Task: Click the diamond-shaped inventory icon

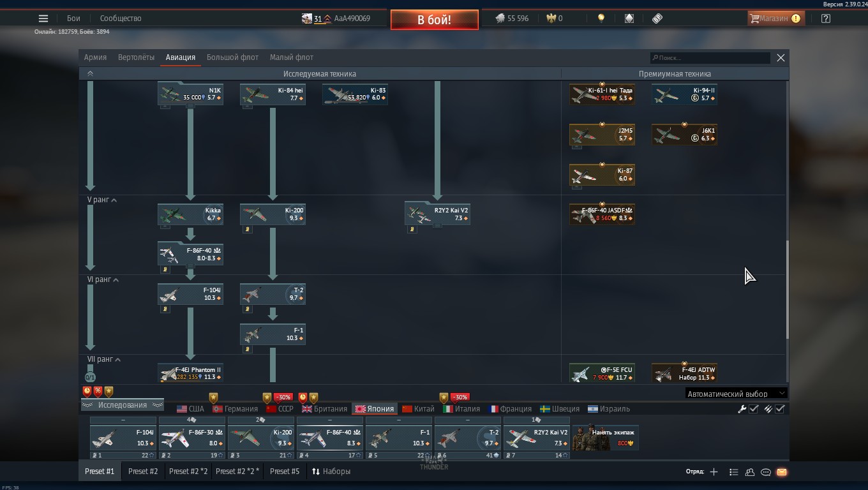Action: click(629, 19)
